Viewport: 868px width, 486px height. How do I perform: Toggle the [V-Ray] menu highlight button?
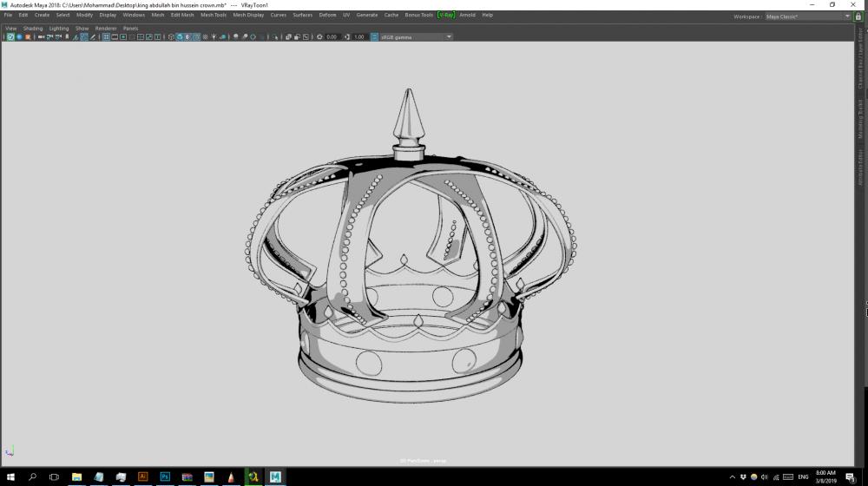pos(445,15)
